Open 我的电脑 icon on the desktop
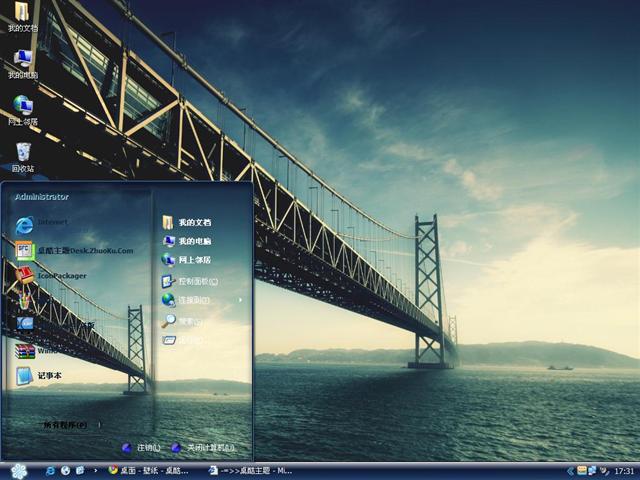The height and width of the screenshot is (480, 640). pyautogui.click(x=22, y=61)
